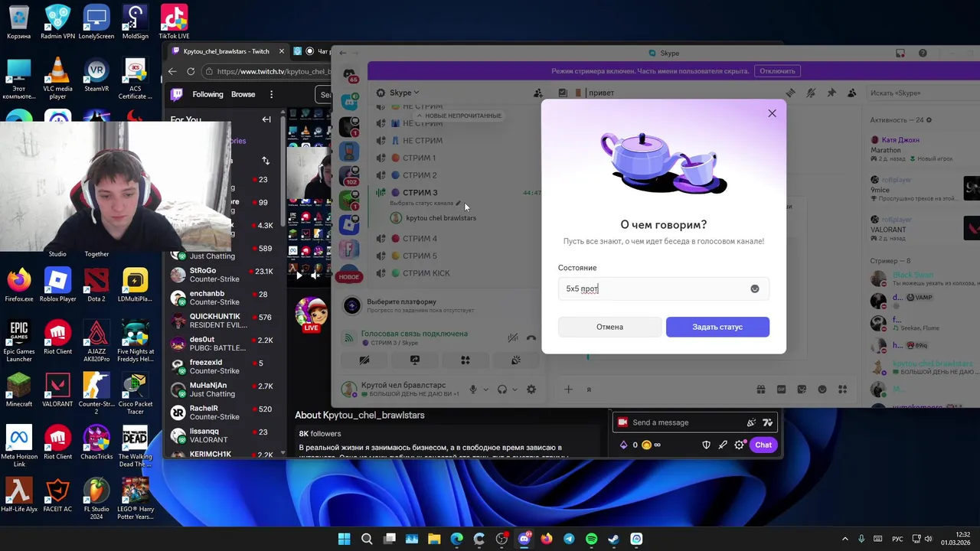
Task: Expand headphone output options arrow
Action: tap(514, 390)
